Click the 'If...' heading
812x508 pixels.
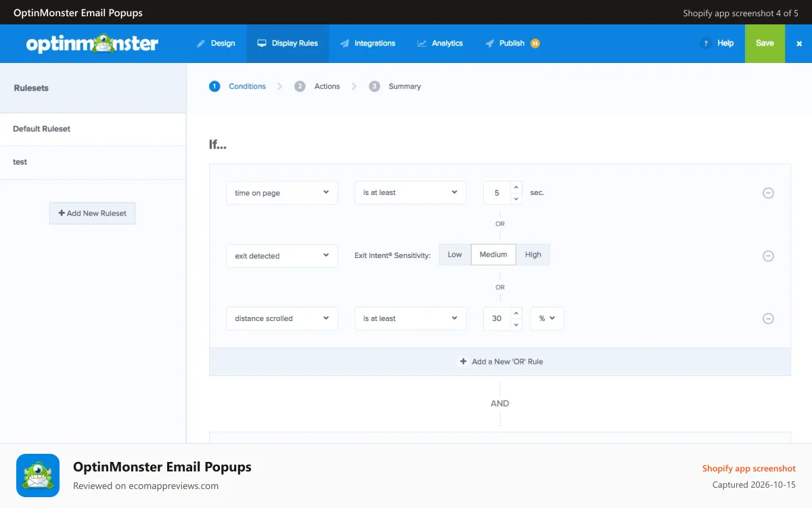pos(218,145)
